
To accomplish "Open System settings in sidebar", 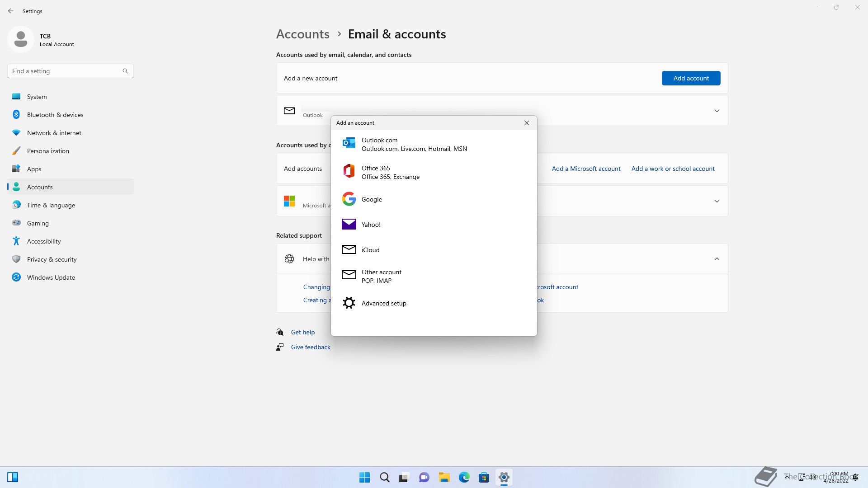I will click(71, 97).
